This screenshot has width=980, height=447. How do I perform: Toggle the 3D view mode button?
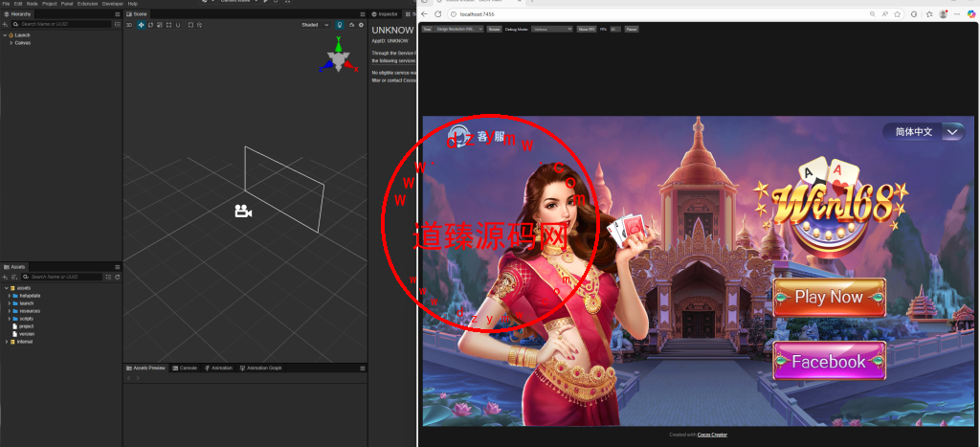[129, 25]
